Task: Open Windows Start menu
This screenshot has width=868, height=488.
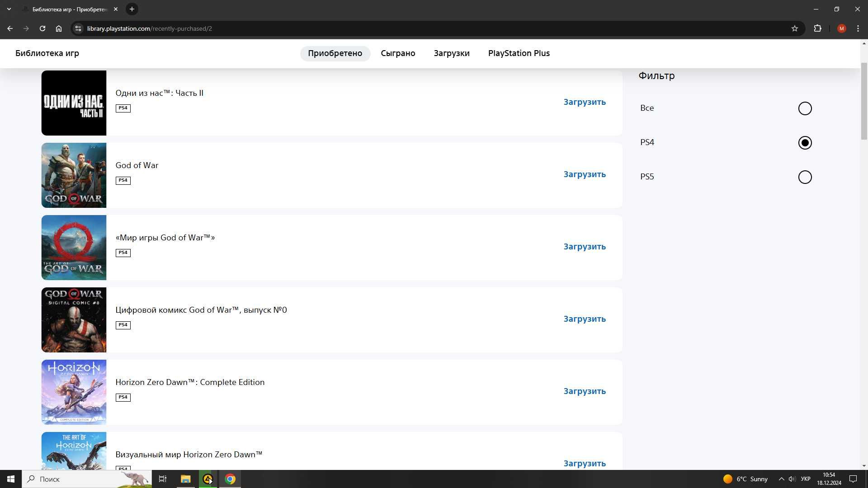Action: [x=11, y=479]
